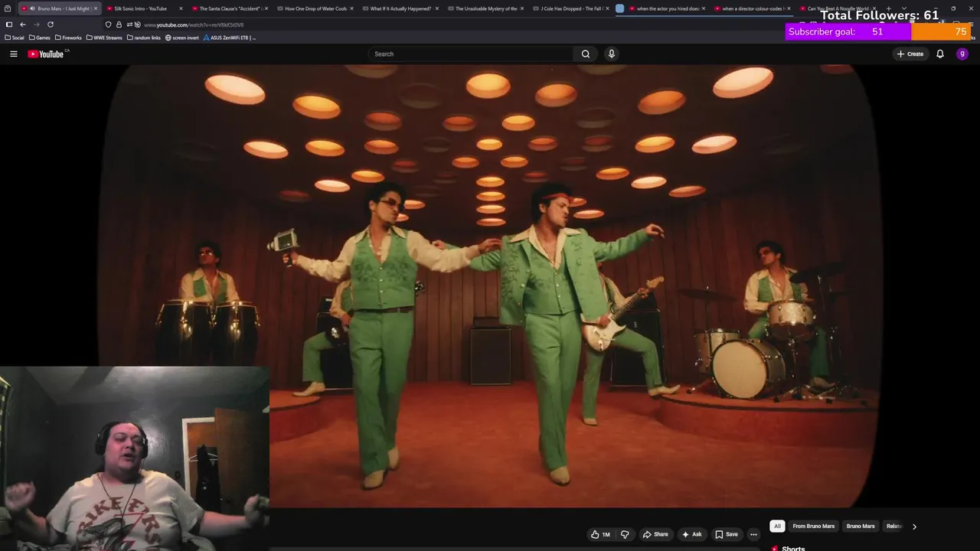This screenshot has width=980, height=551.
Task: Dislike the video with thumbs-down
Action: coord(625,534)
